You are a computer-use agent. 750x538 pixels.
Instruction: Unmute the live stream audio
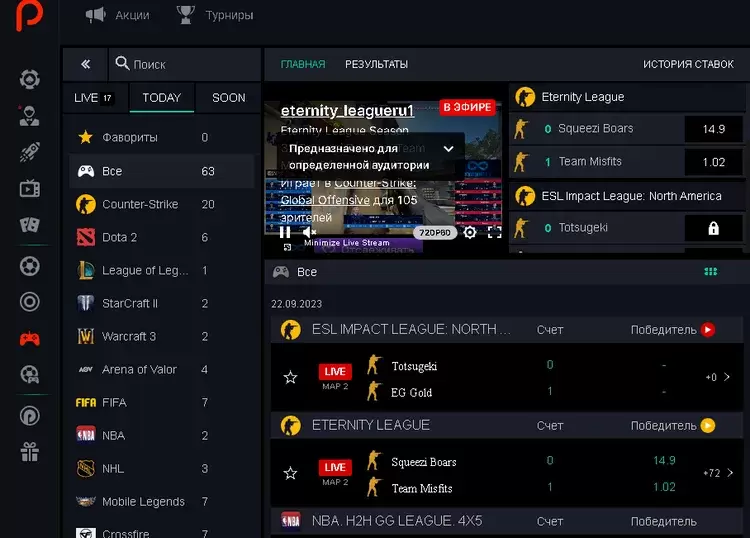309,232
